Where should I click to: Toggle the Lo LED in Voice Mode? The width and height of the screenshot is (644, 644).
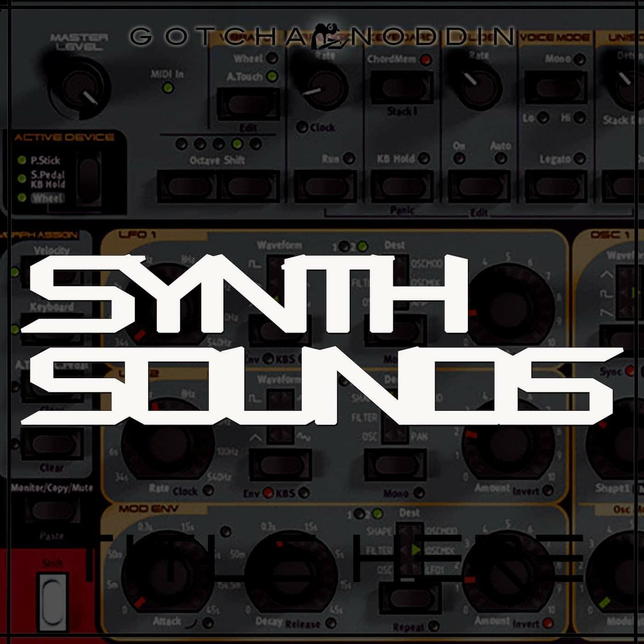(543, 118)
